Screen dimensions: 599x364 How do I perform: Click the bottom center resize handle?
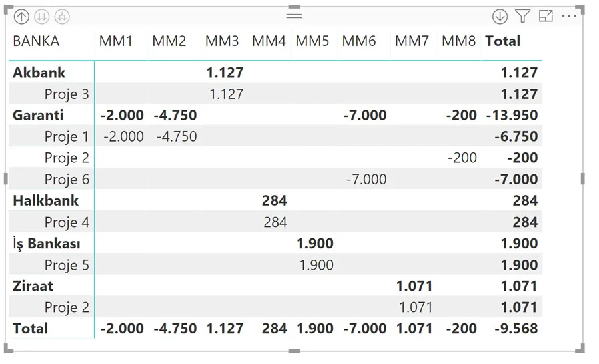[x=294, y=351]
